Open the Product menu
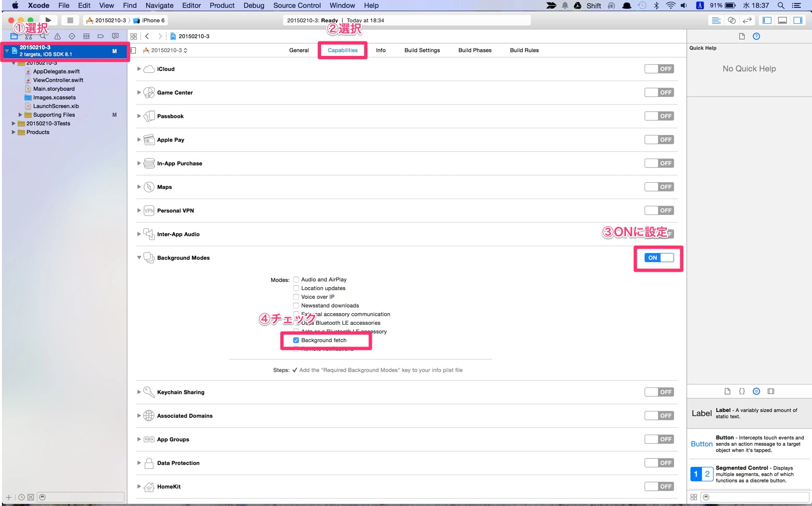Viewport: 812px width, 506px height. [x=222, y=5]
